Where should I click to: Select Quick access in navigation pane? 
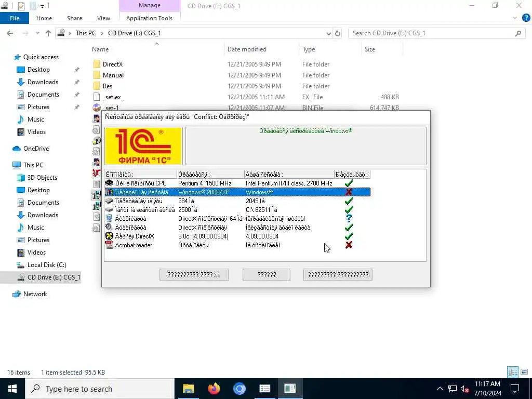[41, 57]
